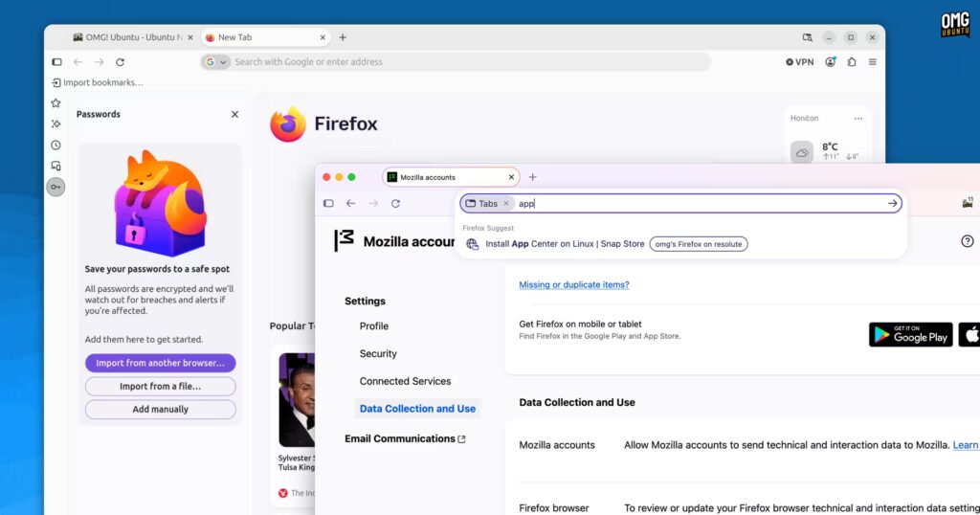The width and height of the screenshot is (980, 515).
Task: Close the OMG! Ubuntu tab
Action: pos(190,37)
